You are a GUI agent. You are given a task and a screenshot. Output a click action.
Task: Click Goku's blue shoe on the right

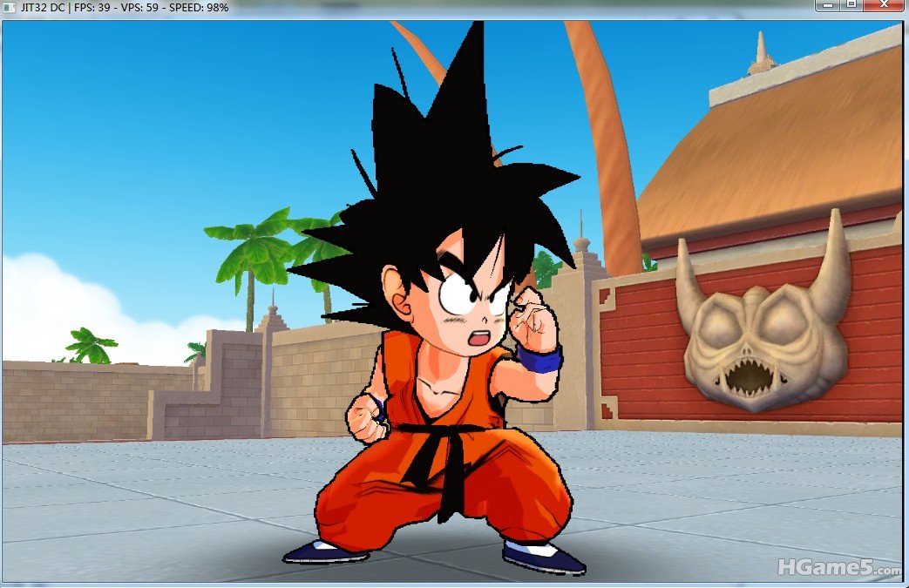(544, 557)
